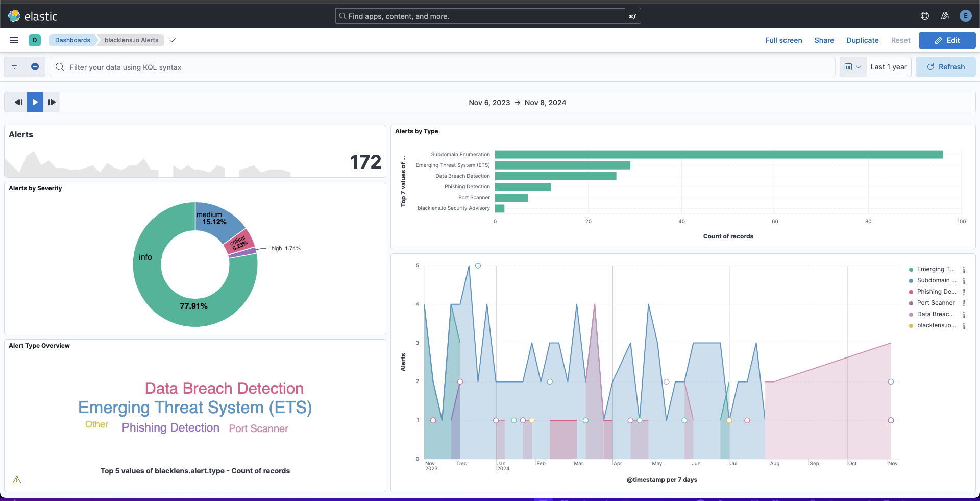Viewport: 980px width, 501px height.
Task: Click the pink dot next to Phishing Detection legend
Action: tap(911, 292)
